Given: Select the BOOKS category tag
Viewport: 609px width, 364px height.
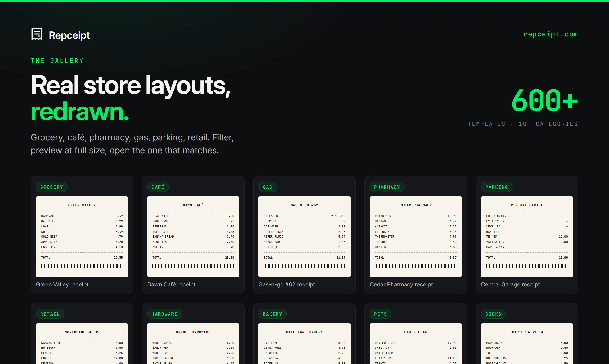Looking at the screenshot, I should [x=493, y=314].
